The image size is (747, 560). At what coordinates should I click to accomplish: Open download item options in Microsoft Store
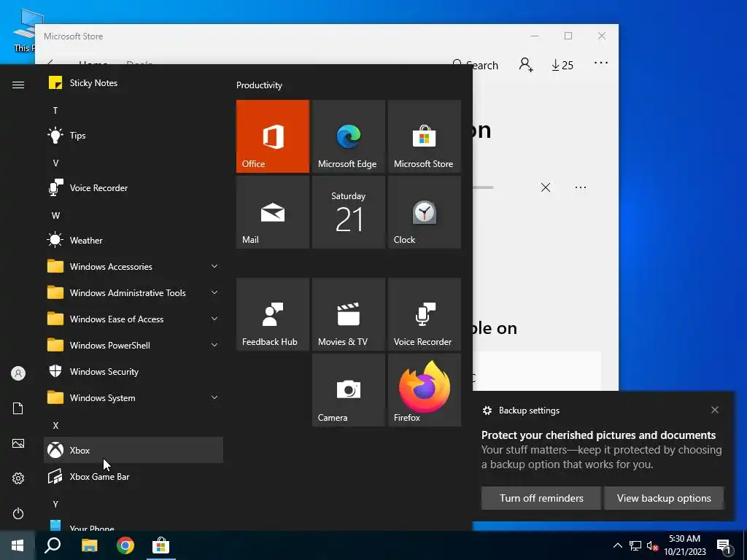(x=580, y=187)
